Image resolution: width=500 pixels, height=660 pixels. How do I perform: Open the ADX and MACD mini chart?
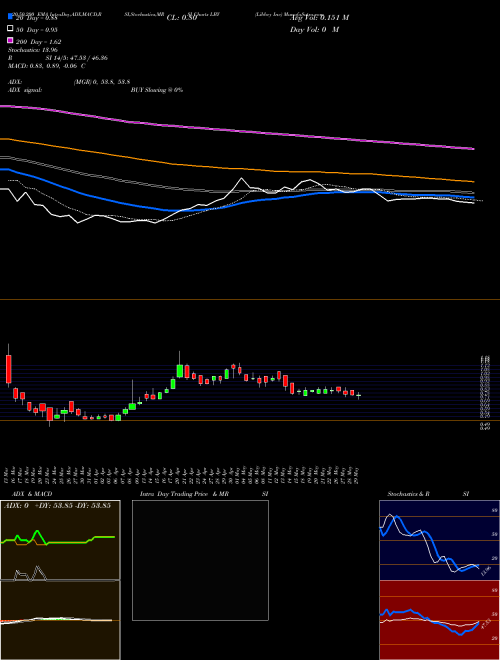[x=60, y=580]
